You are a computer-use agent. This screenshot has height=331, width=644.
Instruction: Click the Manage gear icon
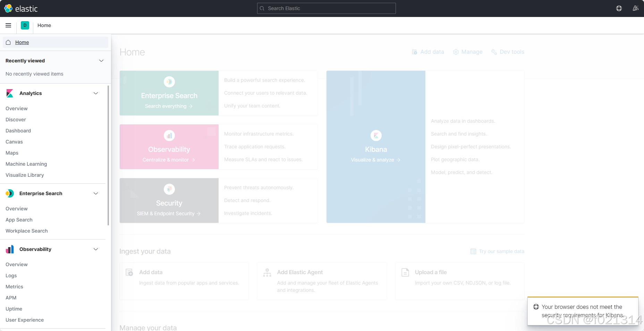[x=456, y=52]
